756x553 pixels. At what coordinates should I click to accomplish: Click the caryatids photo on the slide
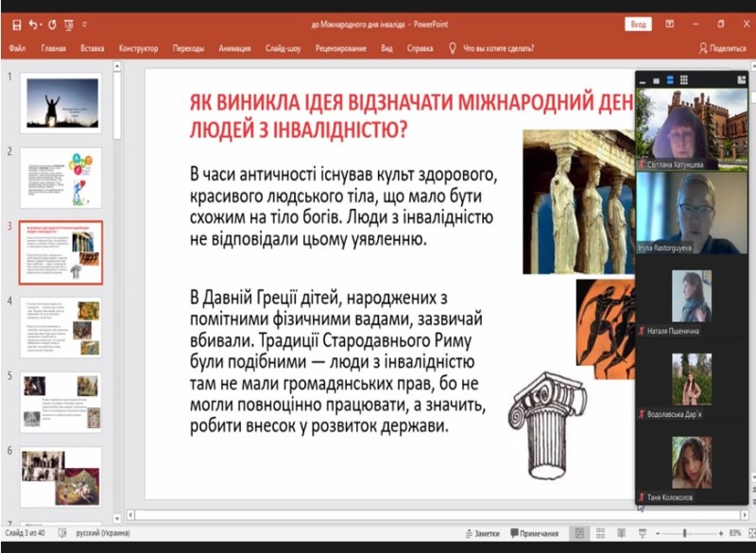tap(579, 201)
